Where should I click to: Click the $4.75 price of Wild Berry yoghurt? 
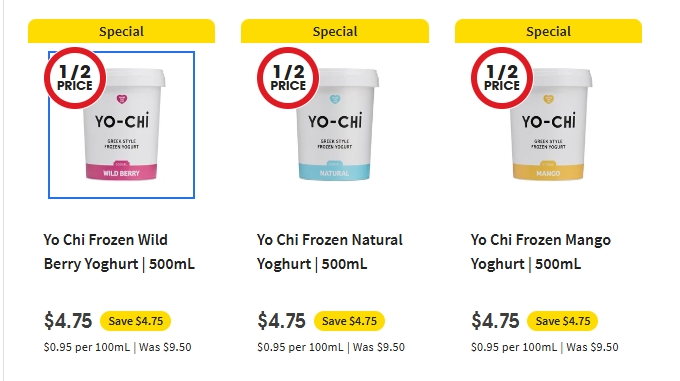[68, 321]
